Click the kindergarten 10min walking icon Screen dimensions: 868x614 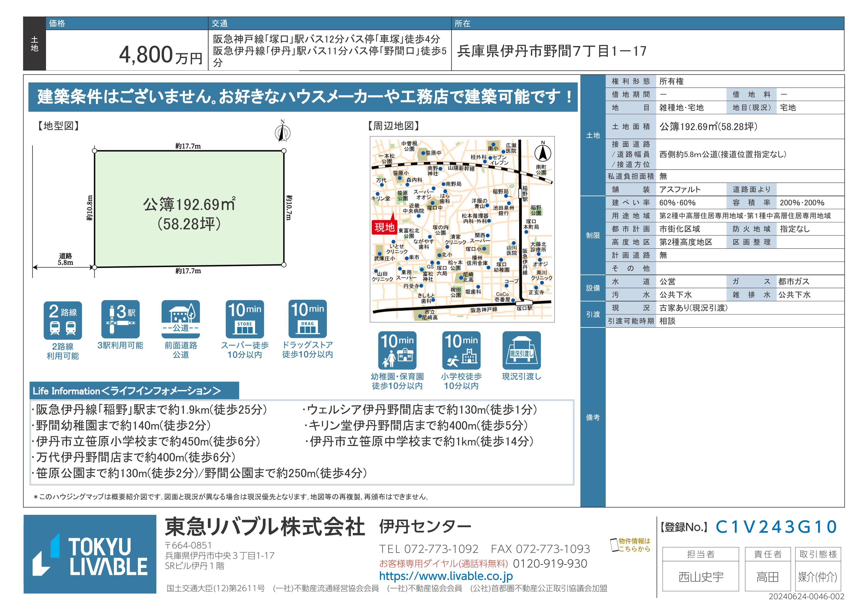pos(397,350)
